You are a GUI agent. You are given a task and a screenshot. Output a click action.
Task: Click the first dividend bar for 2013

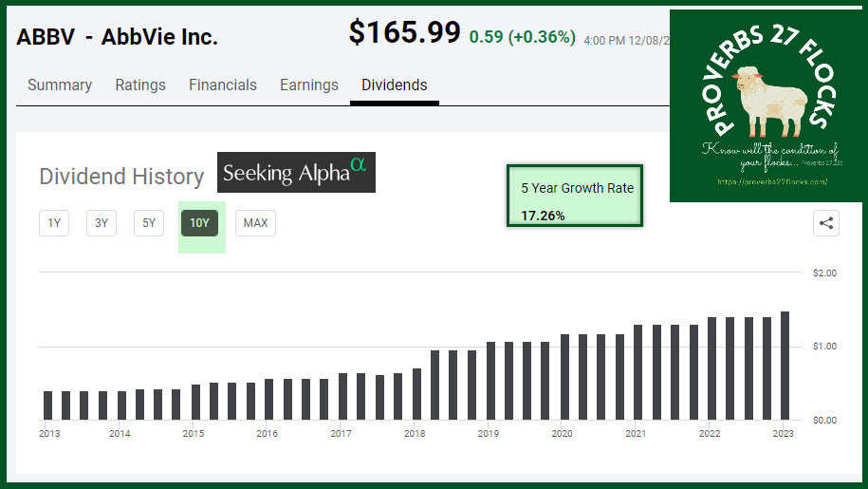[48, 405]
